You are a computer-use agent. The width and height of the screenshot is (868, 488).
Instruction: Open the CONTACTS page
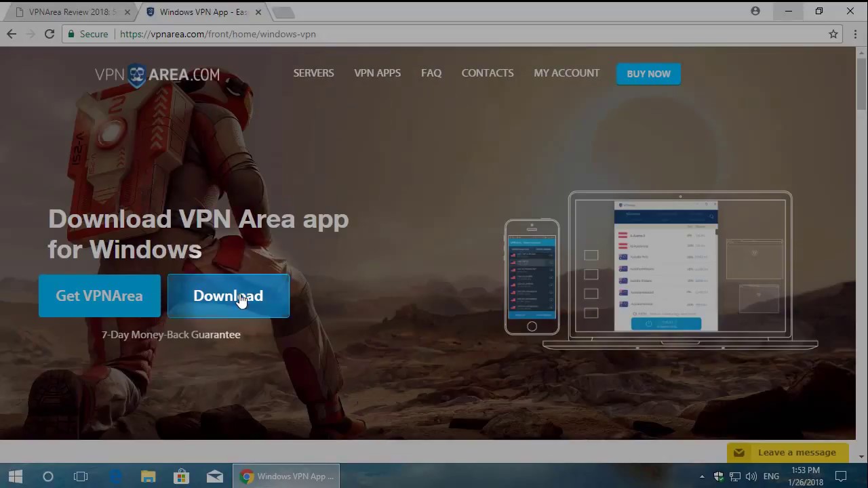click(488, 73)
